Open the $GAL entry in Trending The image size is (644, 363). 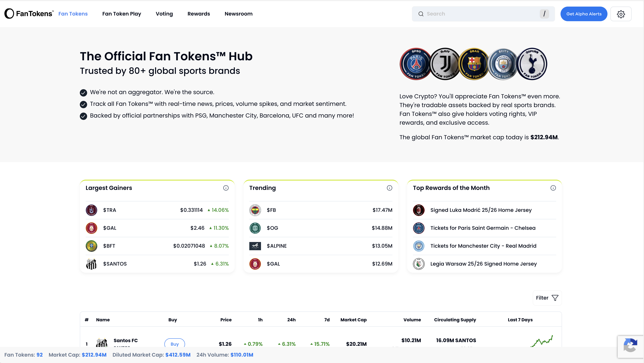click(x=273, y=264)
